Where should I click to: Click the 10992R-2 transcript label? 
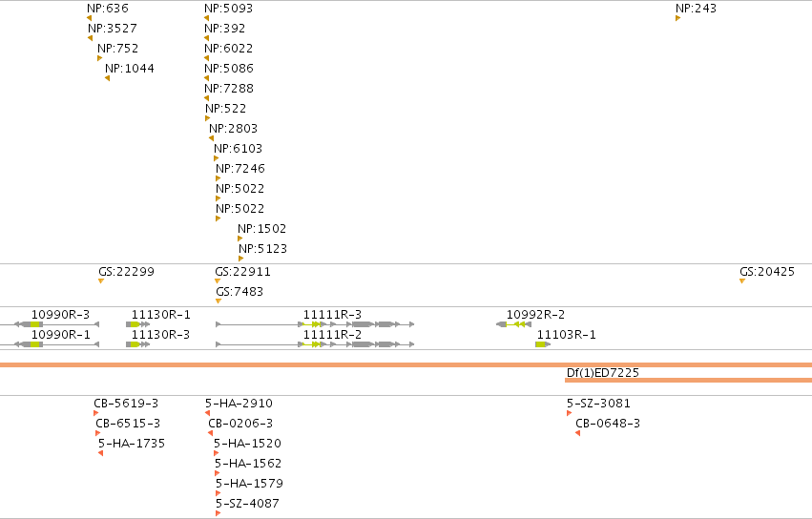[x=535, y=315]
